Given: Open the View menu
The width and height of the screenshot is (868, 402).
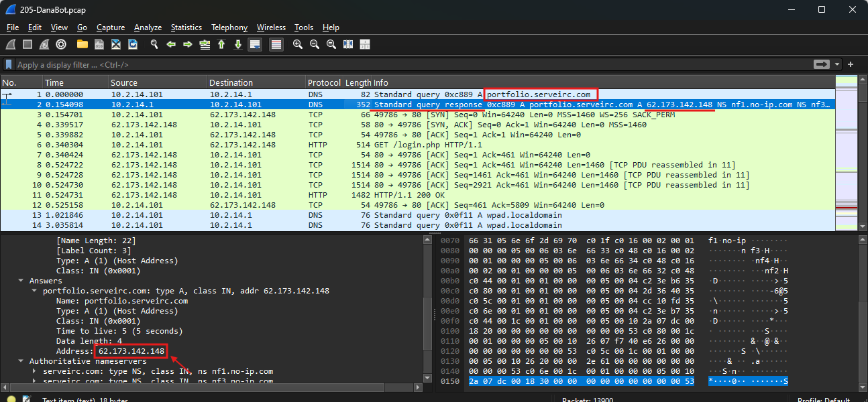Looking at the screenshot, I should click(x=59, y=27).
